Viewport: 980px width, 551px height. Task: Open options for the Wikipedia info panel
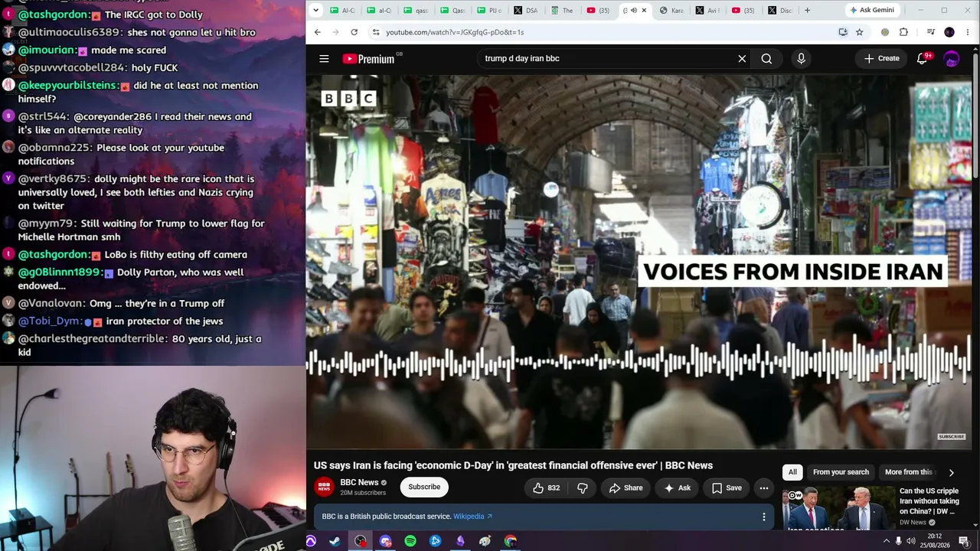tap(763, 517)
